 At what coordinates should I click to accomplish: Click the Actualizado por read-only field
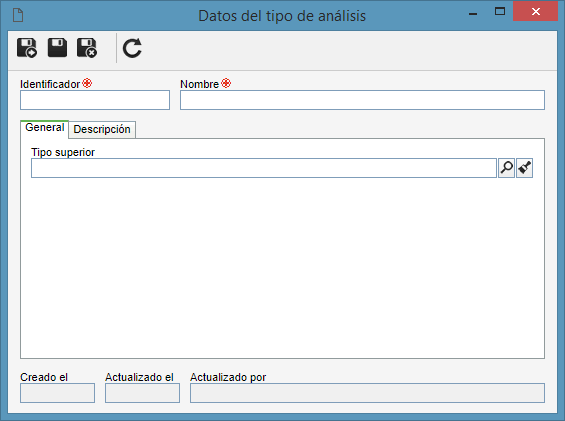(367, 393)
